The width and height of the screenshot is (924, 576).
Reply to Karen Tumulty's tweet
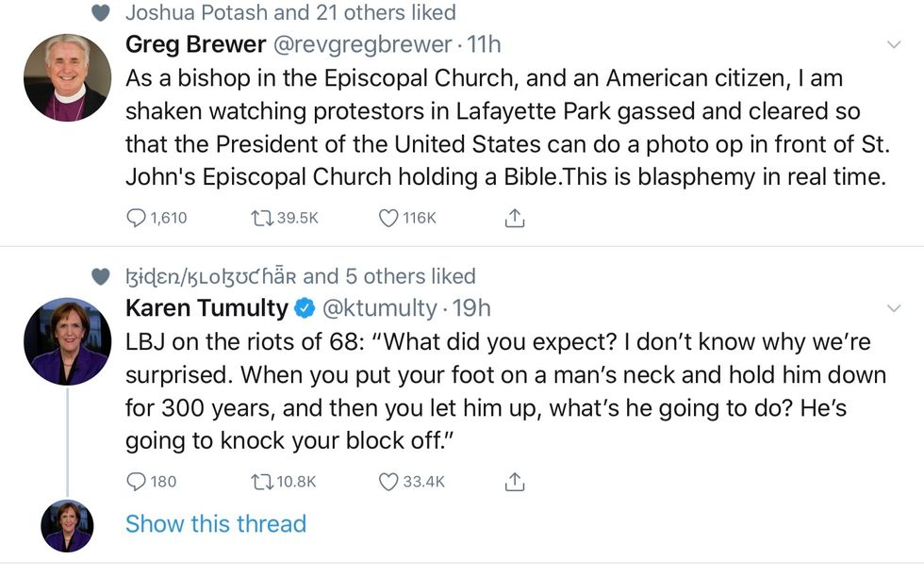point(138,482)
